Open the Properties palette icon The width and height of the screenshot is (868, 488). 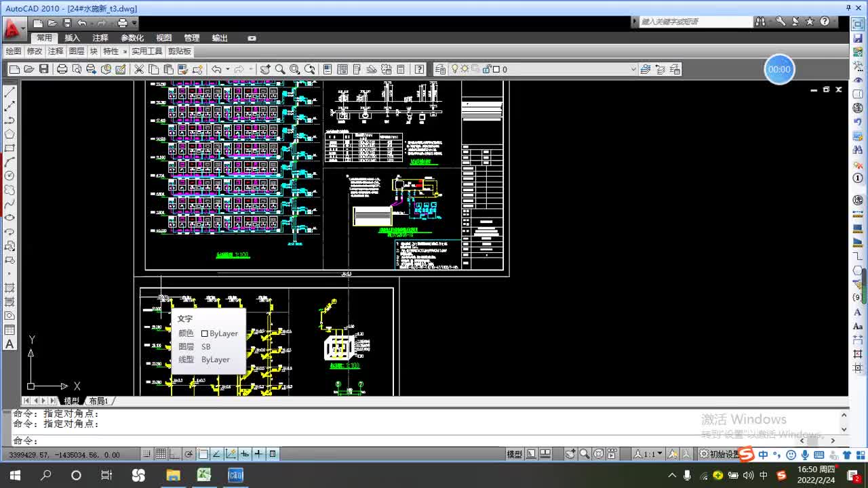click(x=328, y=69)
